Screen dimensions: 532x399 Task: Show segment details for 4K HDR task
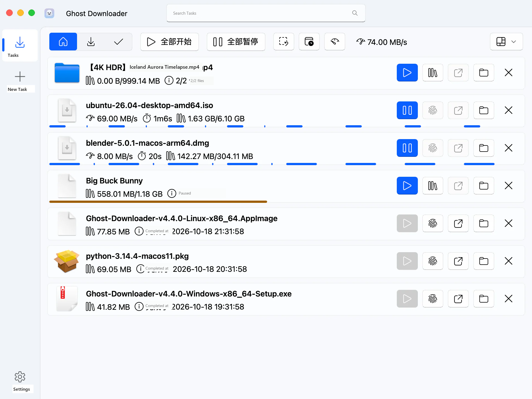[x=433, y=73]
